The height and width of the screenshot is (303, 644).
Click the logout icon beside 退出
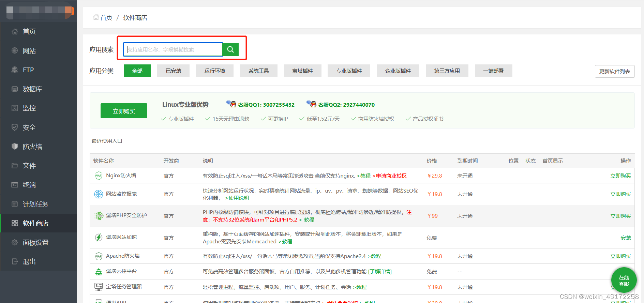(15, 261)
